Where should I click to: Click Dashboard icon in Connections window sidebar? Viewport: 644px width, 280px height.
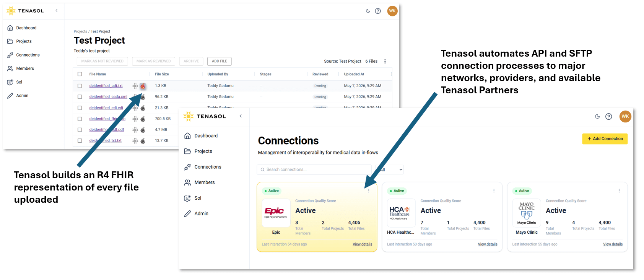[187, 136]
